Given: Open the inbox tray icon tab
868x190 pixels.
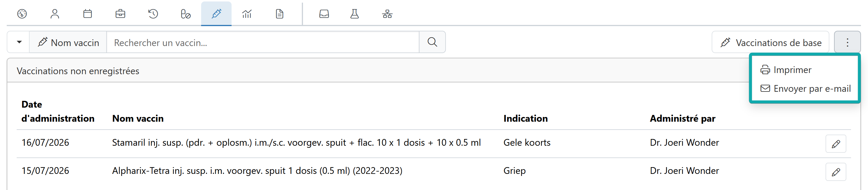Looking at the screenshot, I should click(x=324, y=14).
